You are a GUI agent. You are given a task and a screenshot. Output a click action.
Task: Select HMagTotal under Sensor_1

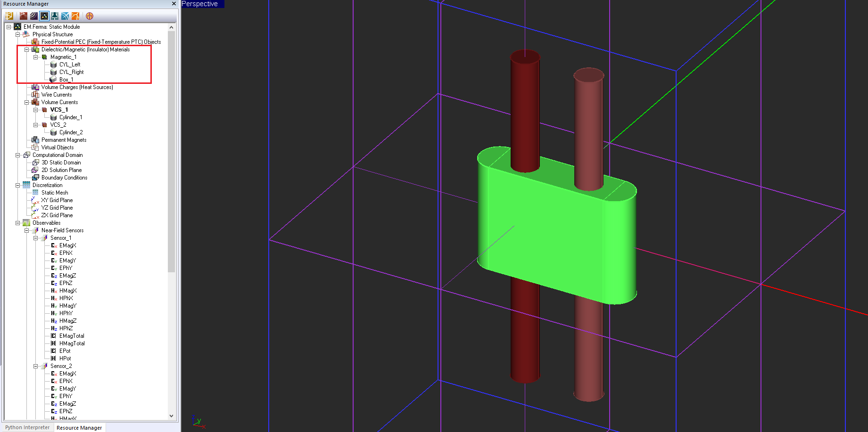coord(72,343)
